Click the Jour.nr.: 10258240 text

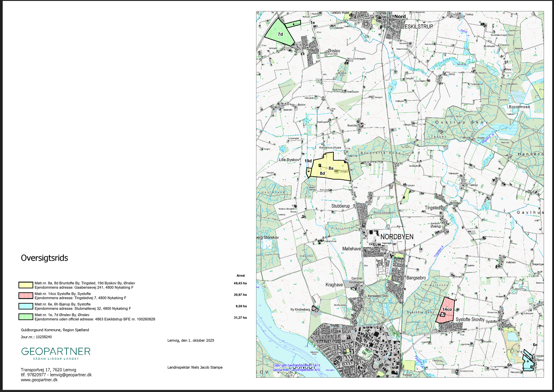(36, 337)
